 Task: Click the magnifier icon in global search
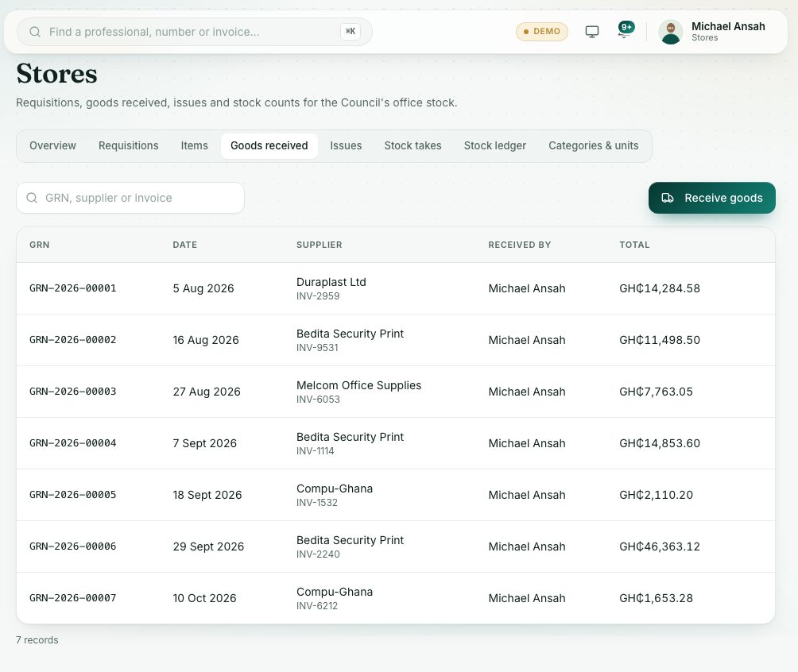(35, 32)
